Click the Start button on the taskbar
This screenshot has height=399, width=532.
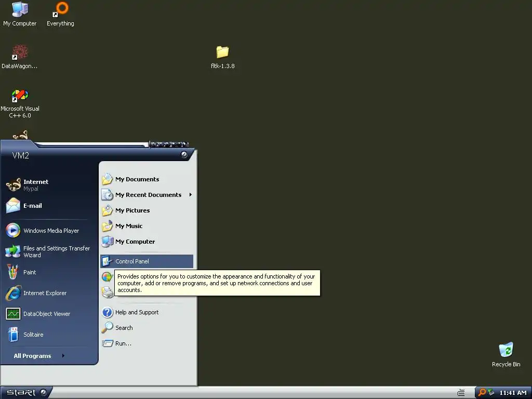26,393
